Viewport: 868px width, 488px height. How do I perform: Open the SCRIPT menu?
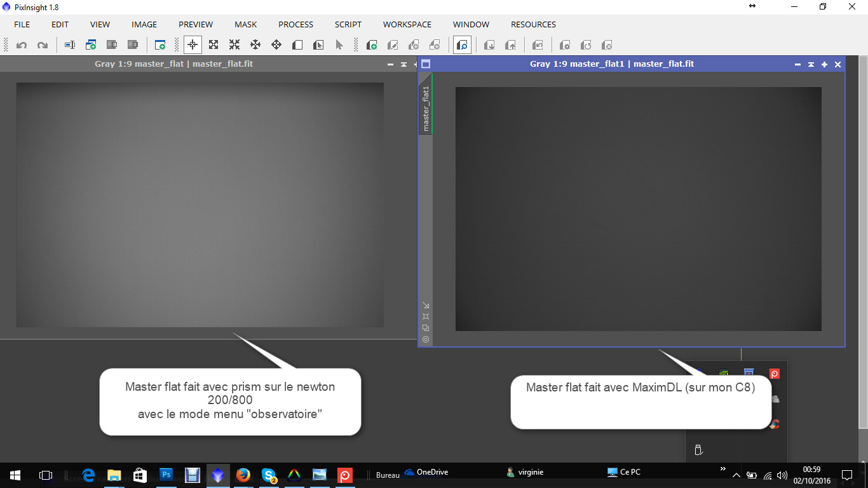click(348, 25)
